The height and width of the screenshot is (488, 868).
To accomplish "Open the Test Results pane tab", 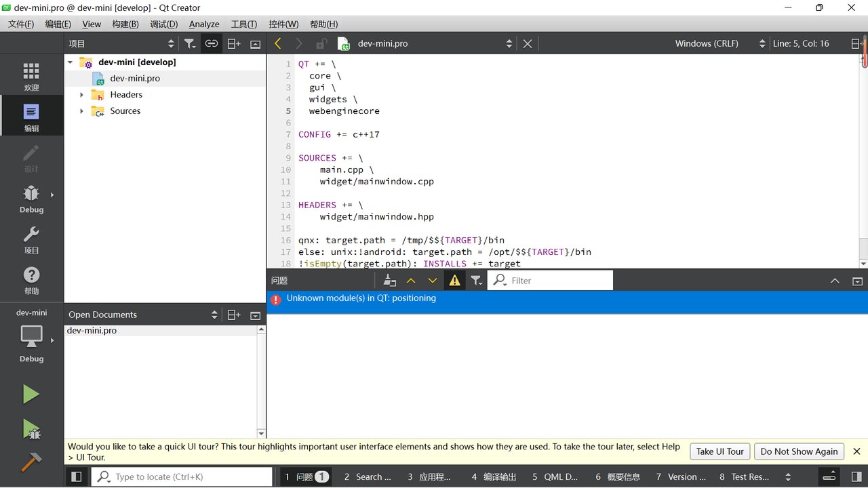I will point(744,476).
